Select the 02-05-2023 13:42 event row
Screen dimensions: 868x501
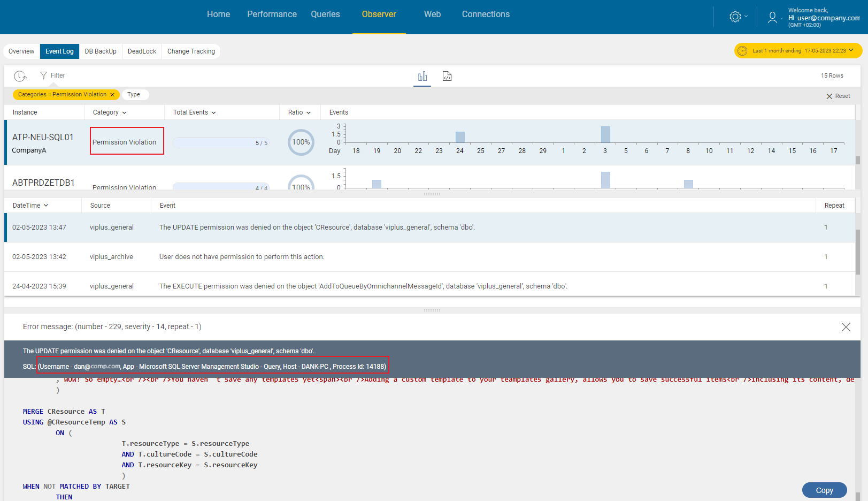(x=429, y=257)
